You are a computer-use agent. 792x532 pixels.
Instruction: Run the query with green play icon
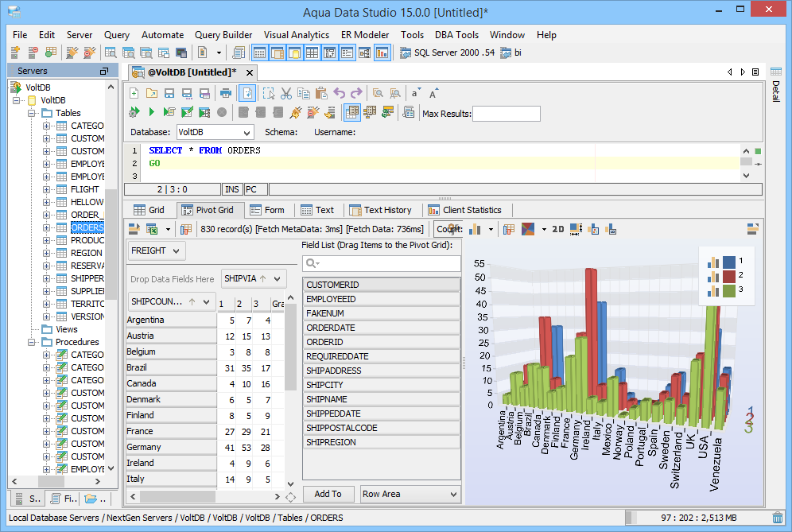(x=152, y=112)
